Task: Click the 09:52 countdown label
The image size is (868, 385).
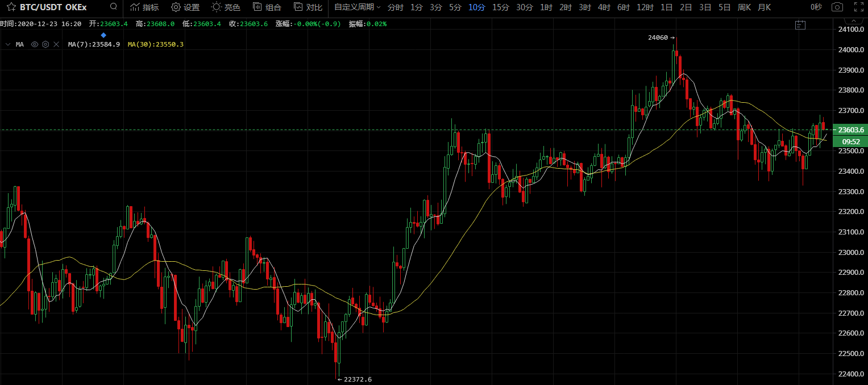Action: [849, 141]
